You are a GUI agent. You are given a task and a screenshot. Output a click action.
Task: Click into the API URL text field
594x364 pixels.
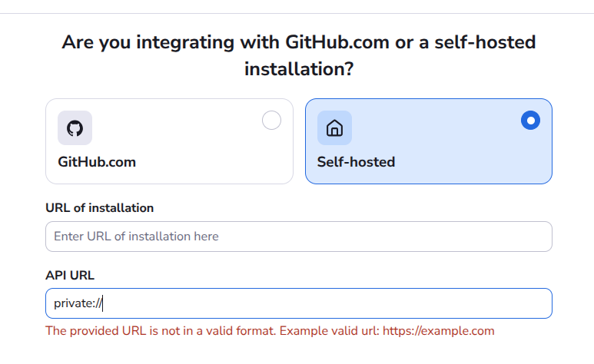(299, 303)
